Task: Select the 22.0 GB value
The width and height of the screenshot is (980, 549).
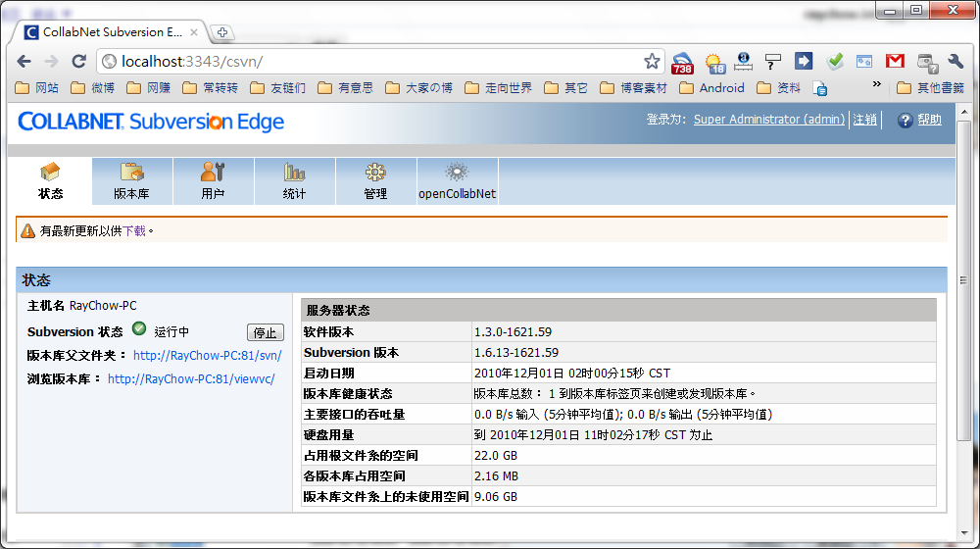Action: (x=496, y=456)
